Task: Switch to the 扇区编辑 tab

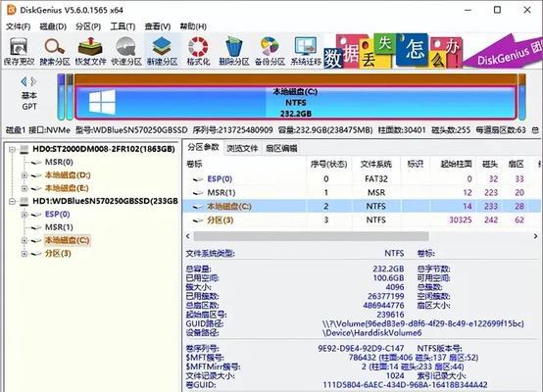Action: pos(281,148)
